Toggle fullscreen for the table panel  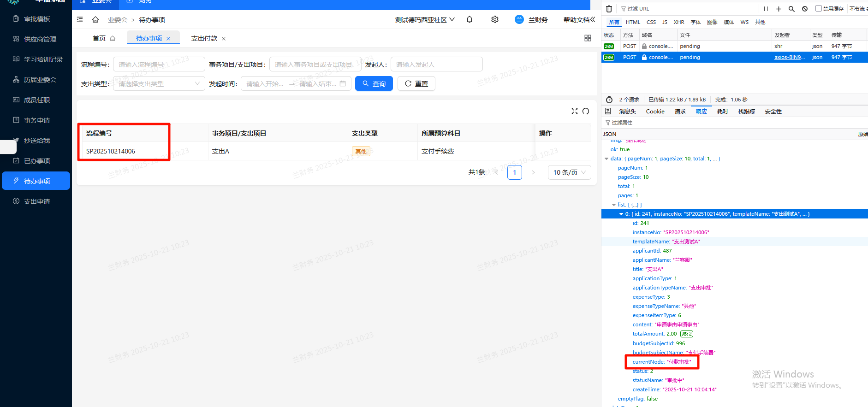pyautogui.click(x=574, y=111)
